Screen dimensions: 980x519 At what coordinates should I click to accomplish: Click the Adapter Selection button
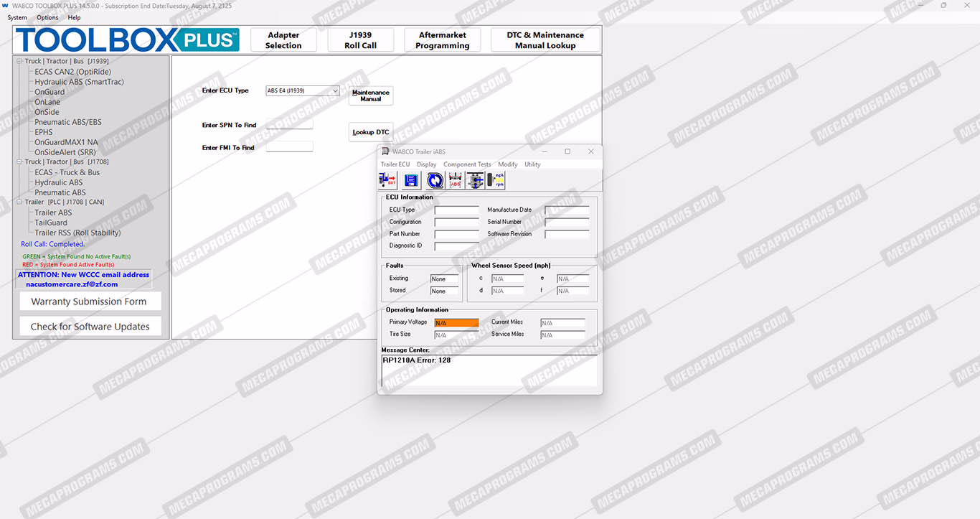point(283,40)
